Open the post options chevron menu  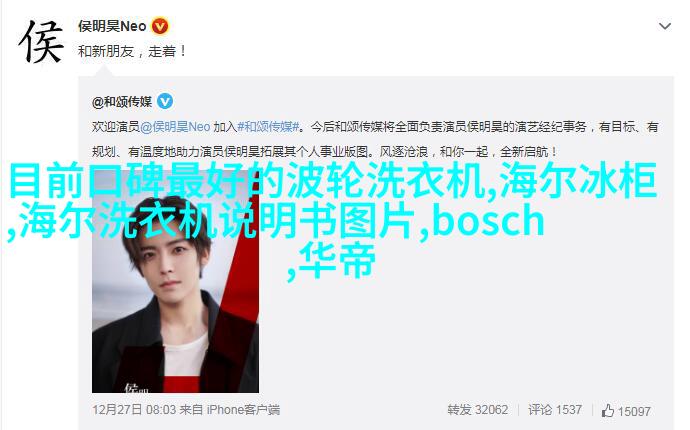pos(664,26)
